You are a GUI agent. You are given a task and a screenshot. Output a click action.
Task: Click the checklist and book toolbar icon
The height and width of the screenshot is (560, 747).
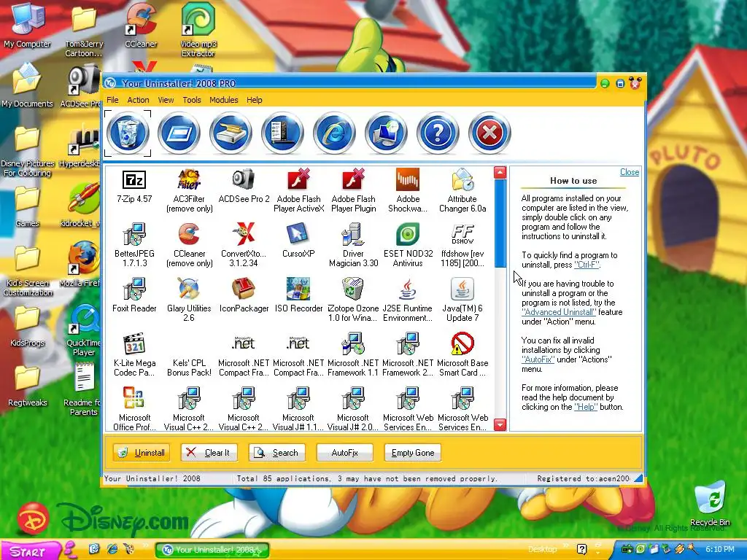[282, 133]
